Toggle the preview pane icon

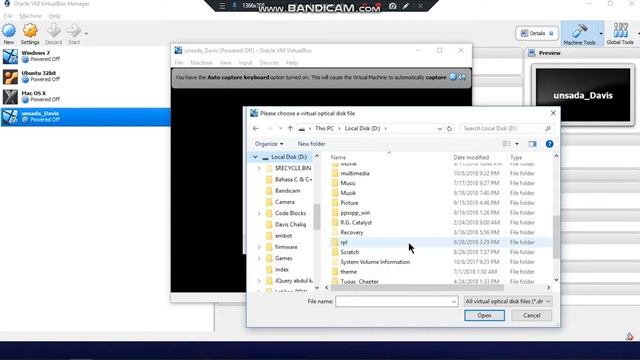pyautogui.click(x=532, y=144)
